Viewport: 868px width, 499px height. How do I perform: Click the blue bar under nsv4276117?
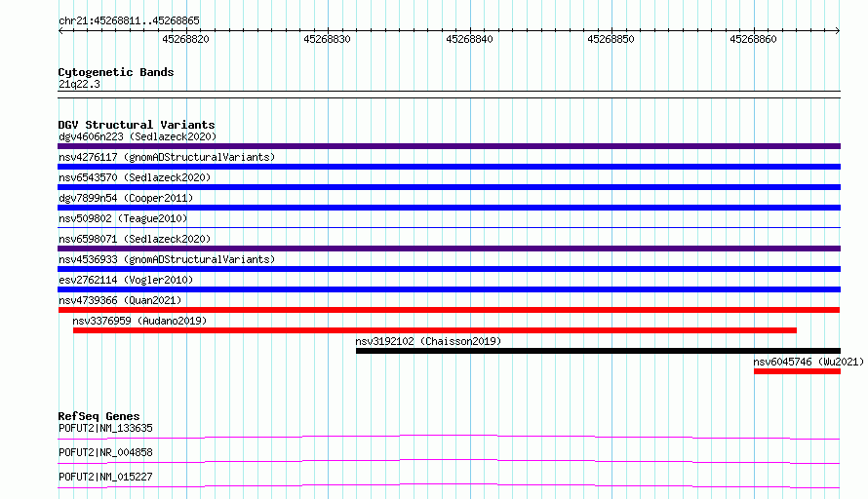449,167
